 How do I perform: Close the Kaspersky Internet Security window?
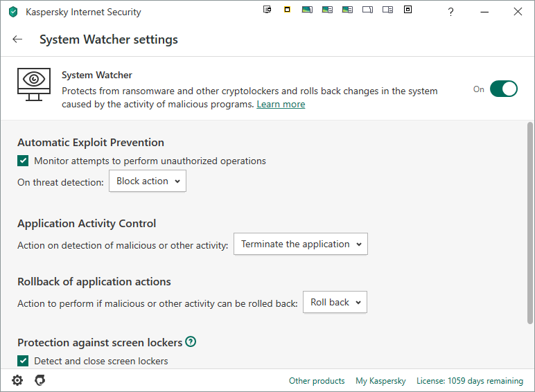(x=518, y=12)
